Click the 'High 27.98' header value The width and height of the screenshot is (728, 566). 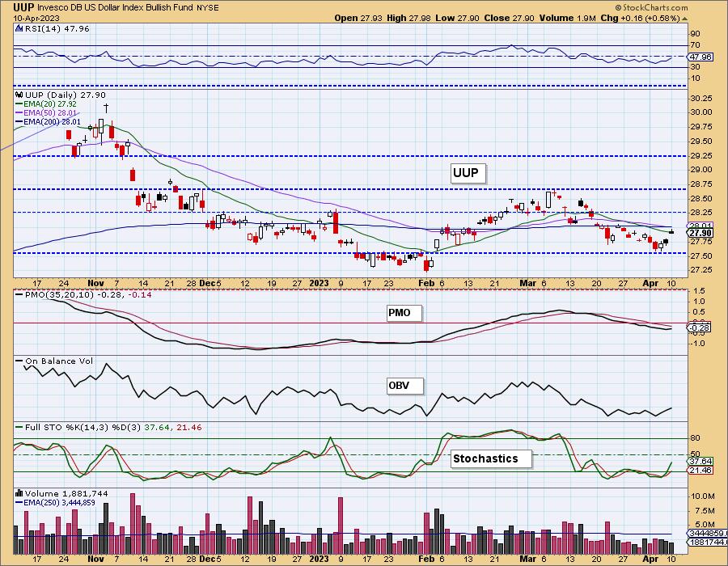click(408, 18)
